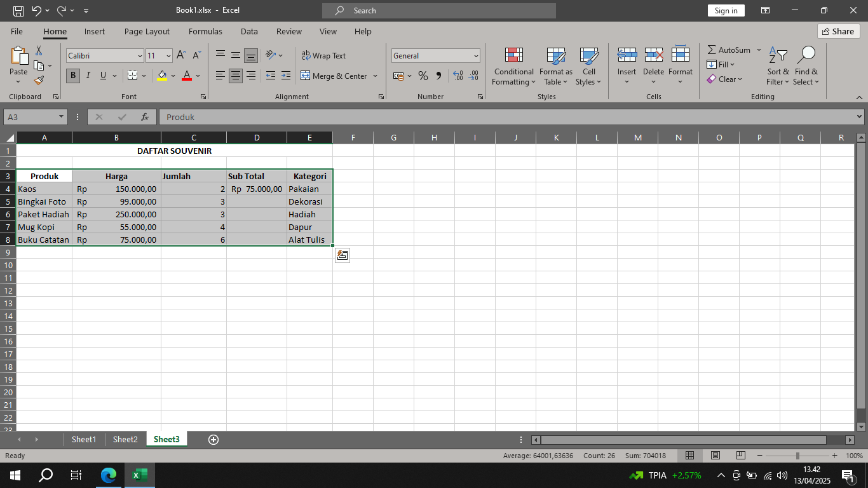Open the Name Box dropdown arrow
Viewport: 868px width, 488px height.
tap(62, 117)
